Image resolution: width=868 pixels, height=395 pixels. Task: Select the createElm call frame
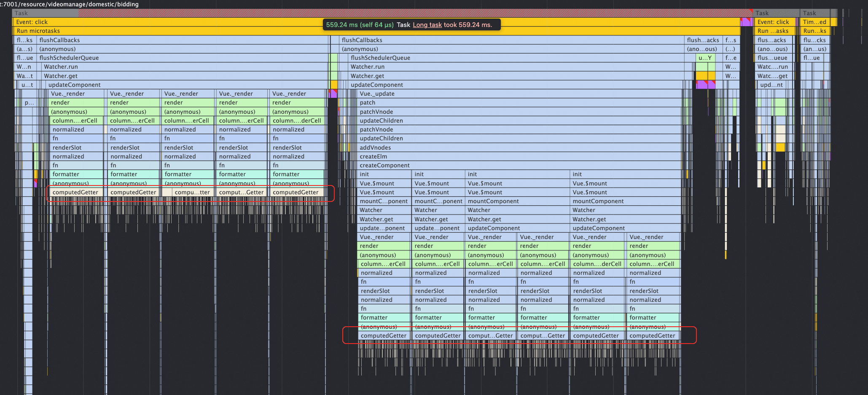coord(519,156)
